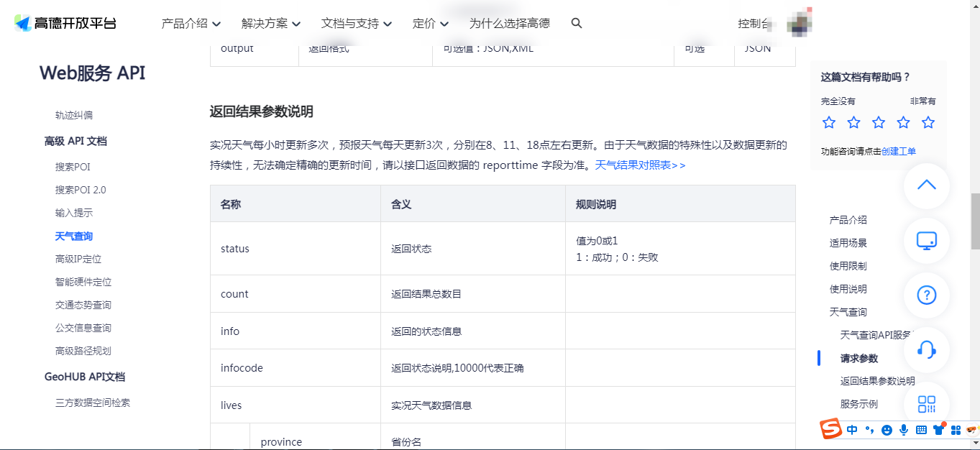Screen dimensions: 980x450
Task: Rate document with the second star
Action: click(853, 122)
